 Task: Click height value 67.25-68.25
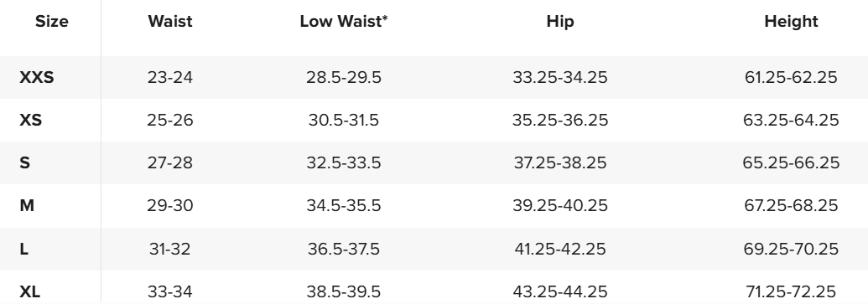click(x=791, y=206)
